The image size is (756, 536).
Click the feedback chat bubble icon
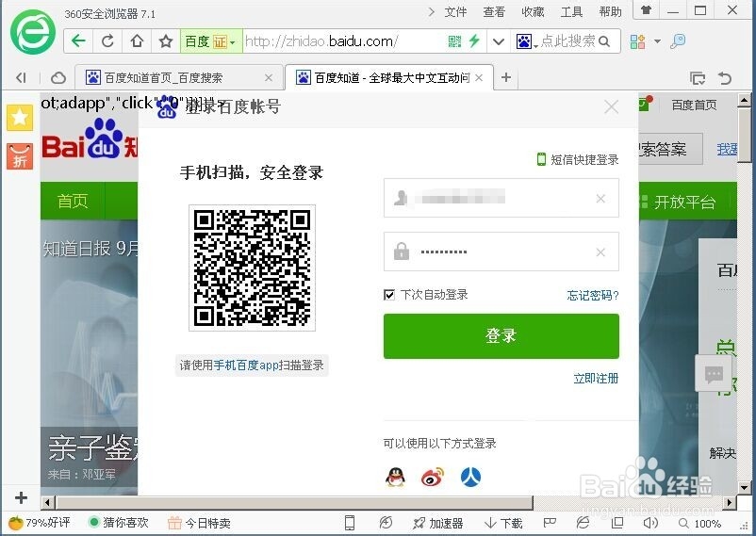714,373
